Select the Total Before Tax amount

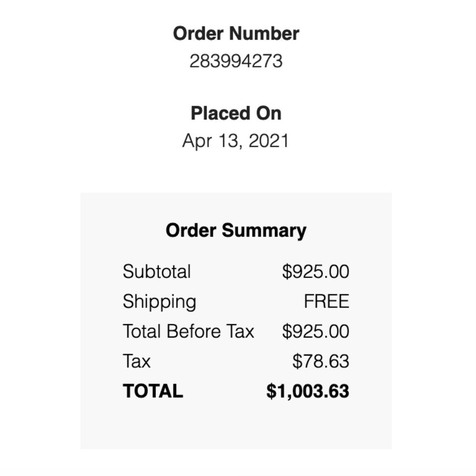[x=316, y=331]
